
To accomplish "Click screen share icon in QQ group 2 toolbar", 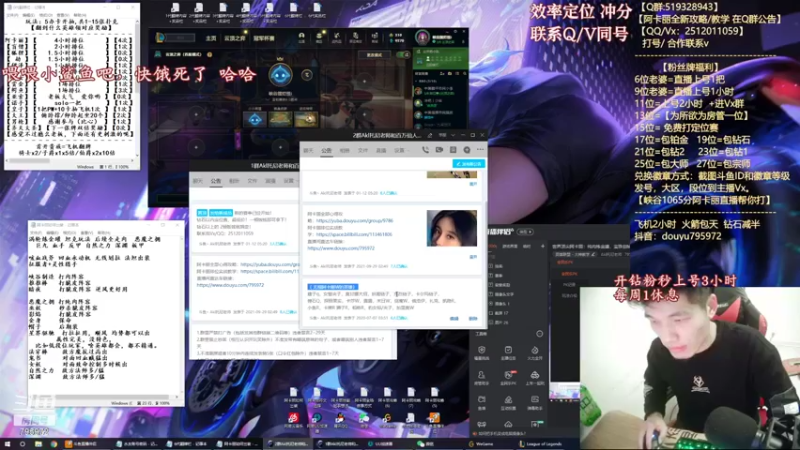I will [453, 150].
